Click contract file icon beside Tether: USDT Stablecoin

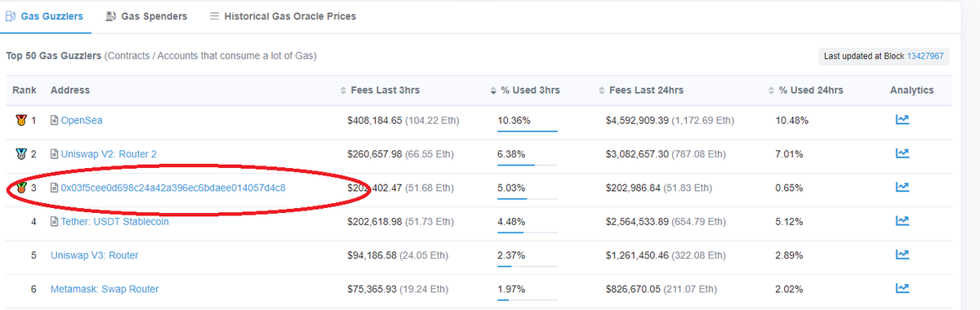click(x=55, y=222)
